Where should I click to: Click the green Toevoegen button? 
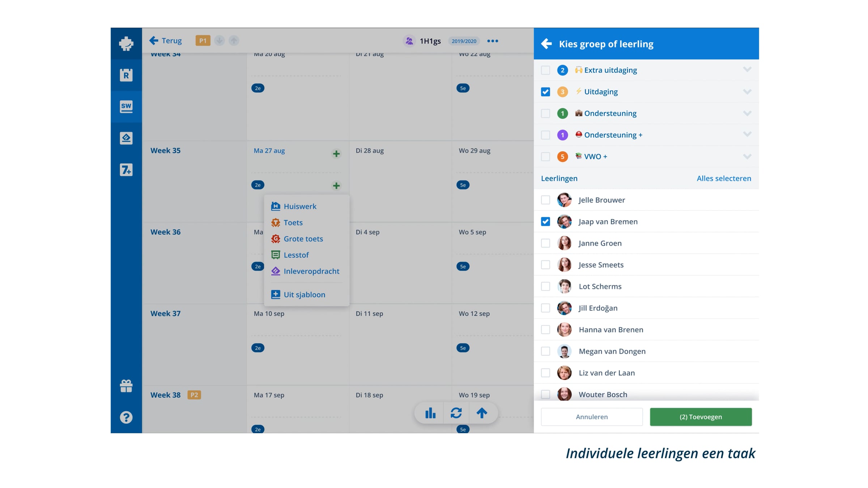point(701,417)
